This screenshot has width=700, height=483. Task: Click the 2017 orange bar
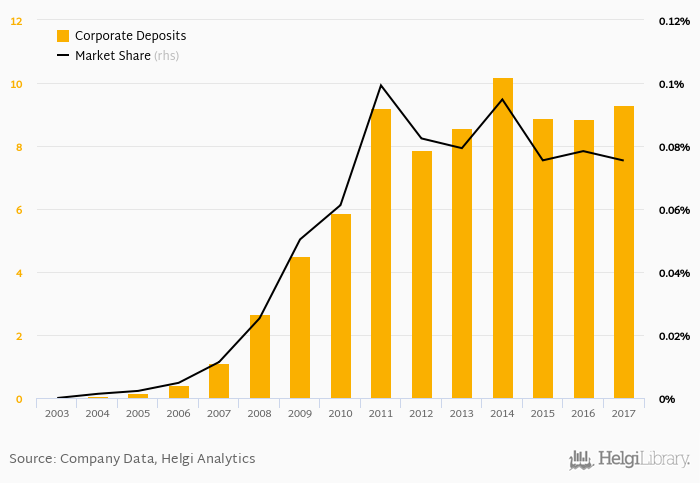pyautogui.click(x=624, y=253)
